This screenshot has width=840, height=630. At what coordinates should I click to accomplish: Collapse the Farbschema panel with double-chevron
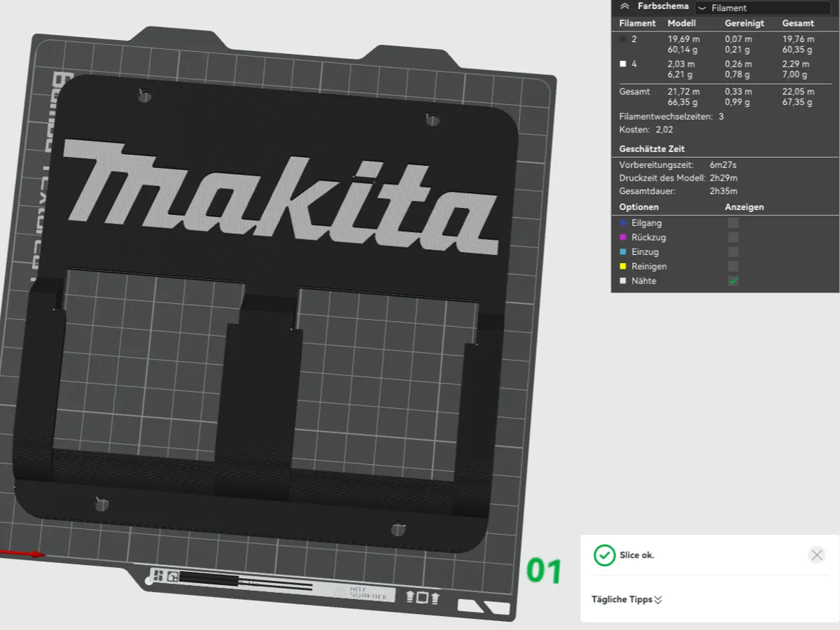click(624, 6)
